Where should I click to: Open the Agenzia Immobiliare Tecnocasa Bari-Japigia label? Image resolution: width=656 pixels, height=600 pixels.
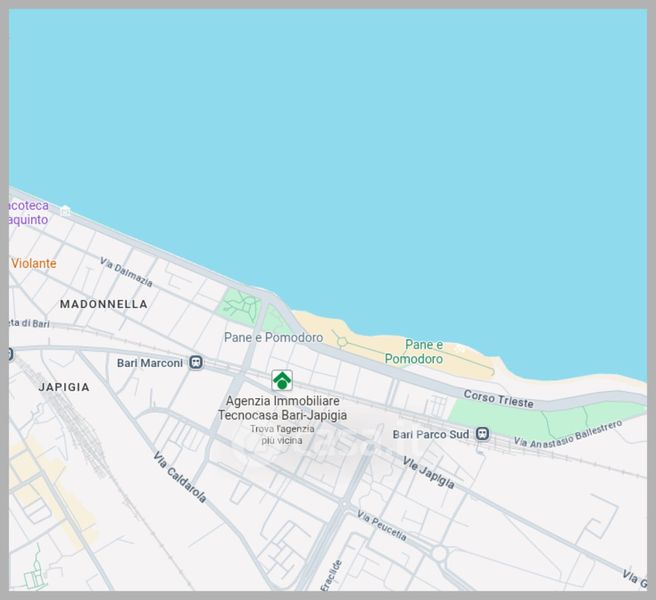[x=282, y=407]
